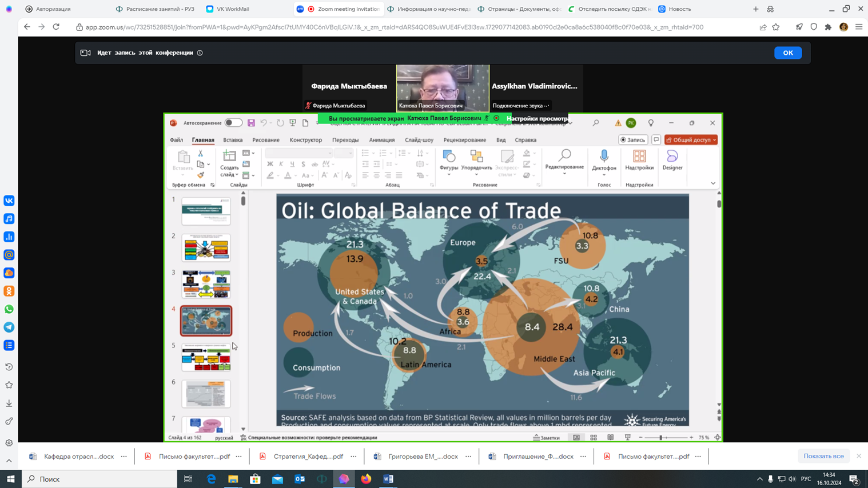The height and width of the screenshot is (488, 868).
Task: Select slide 6 thumbnail
Action: click(x=206, y=394)
